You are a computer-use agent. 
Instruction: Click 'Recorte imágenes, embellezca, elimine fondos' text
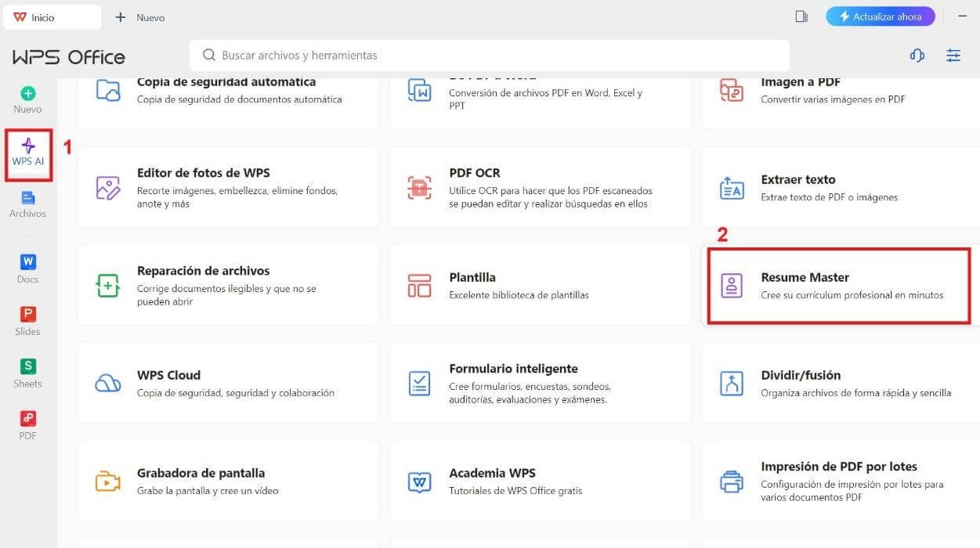click(237, 191)
